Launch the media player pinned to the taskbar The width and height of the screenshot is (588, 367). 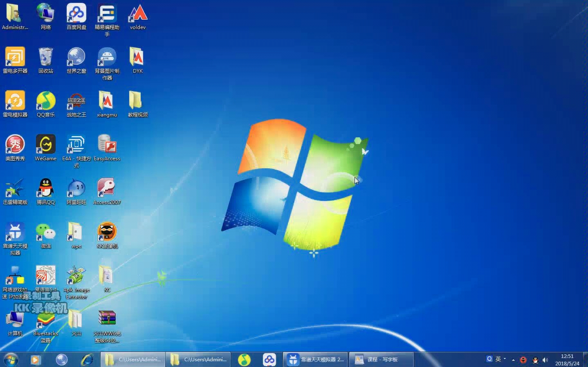point(36,360)
